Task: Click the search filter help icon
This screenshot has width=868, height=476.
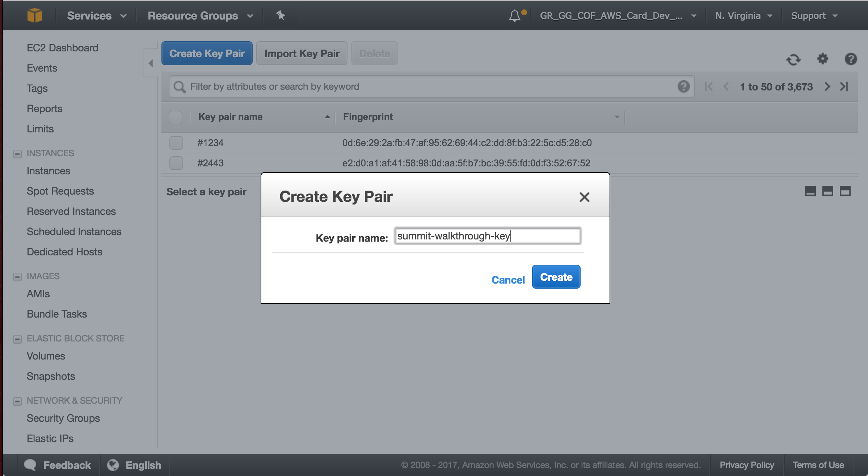Action: tap(683, 86)
